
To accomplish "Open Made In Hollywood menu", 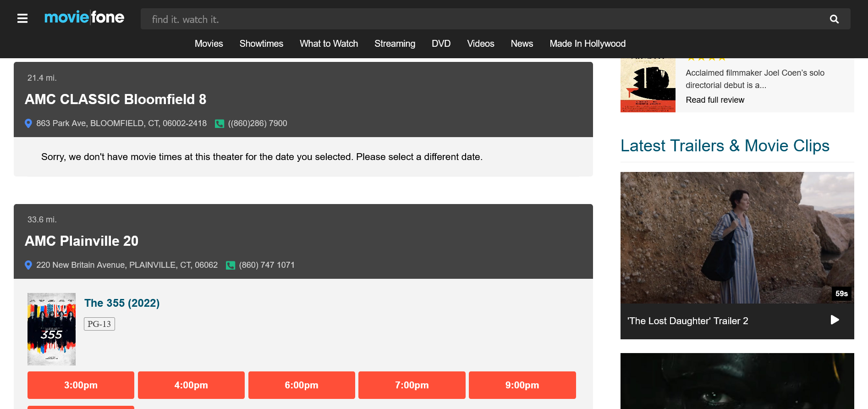I will click(x=588, y=44).
